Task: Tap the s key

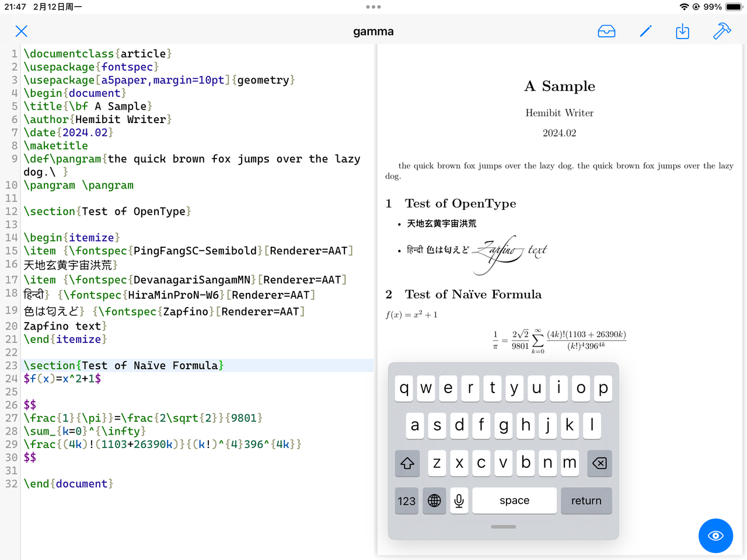Action: (437, 425)
